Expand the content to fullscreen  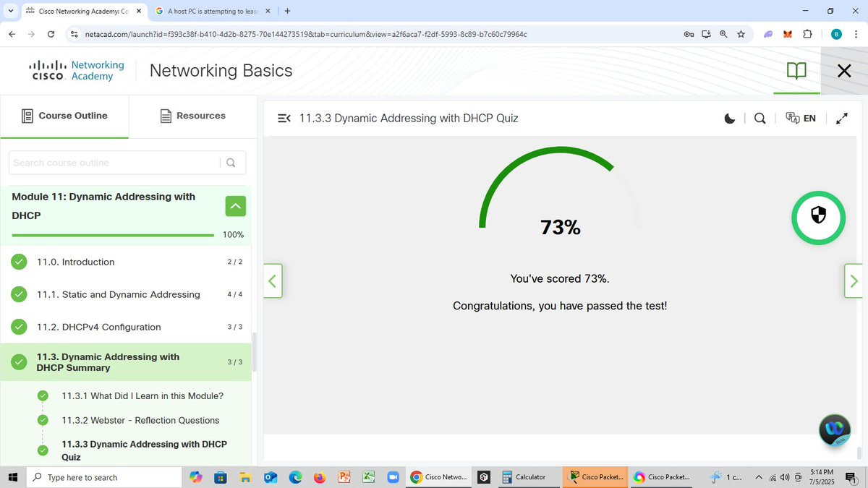(842, 119)
